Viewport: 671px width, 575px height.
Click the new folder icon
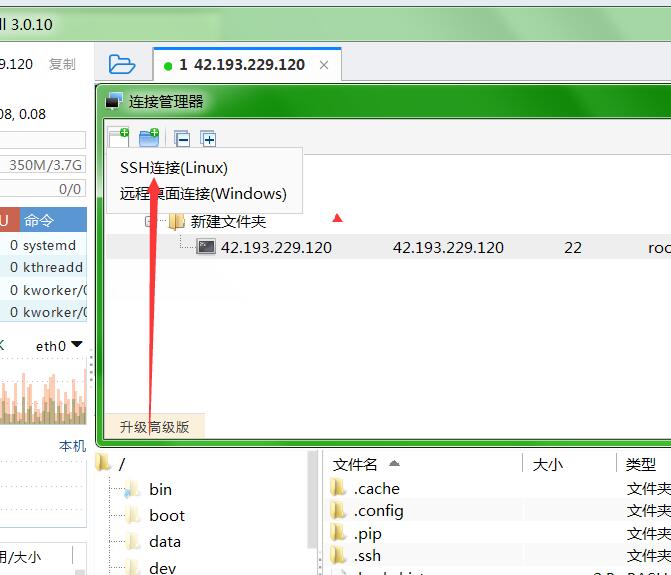[x=149, y=138]
